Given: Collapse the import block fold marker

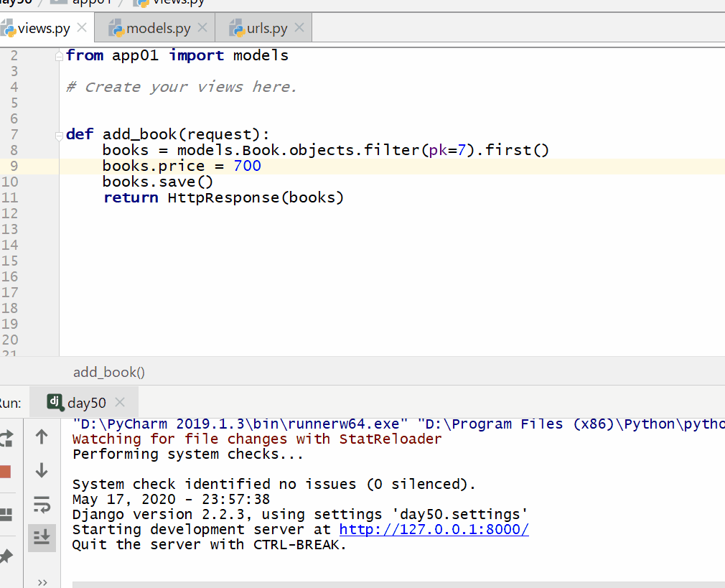Looking at the screenshot, I should click(60, 56).
